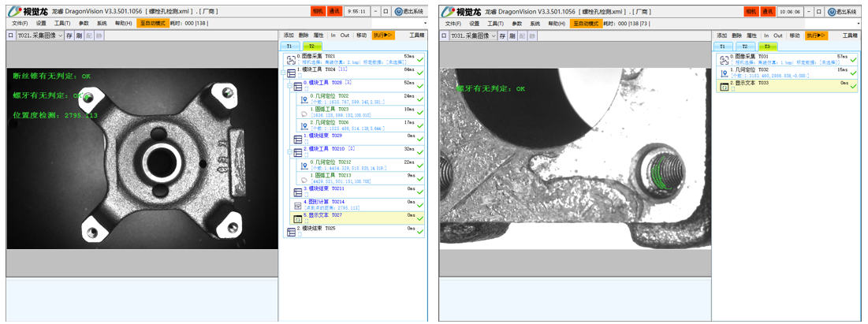
Task: Click the 显示文本 T027 text icon in left window
Action: point(297,218)
